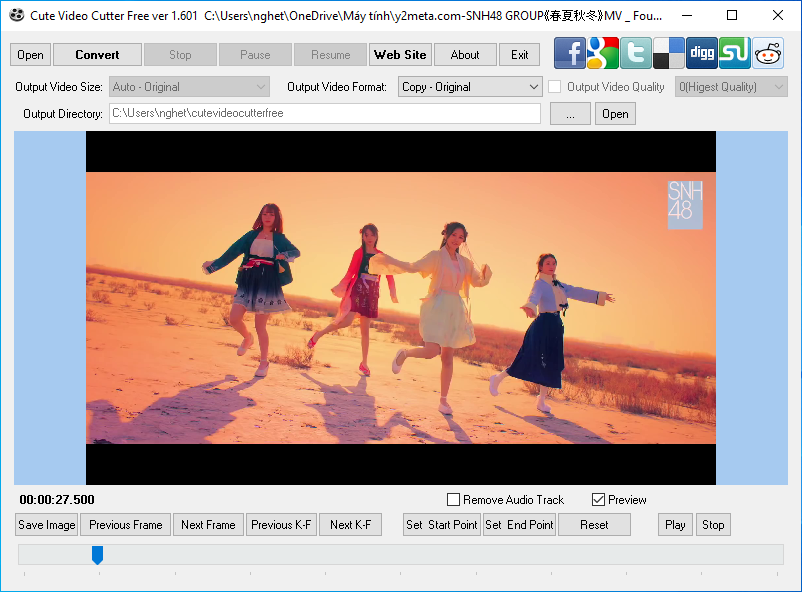Share on Twitter via the Twitter icon
This screenshot has height=592, width=802.
tap(635, 53)
